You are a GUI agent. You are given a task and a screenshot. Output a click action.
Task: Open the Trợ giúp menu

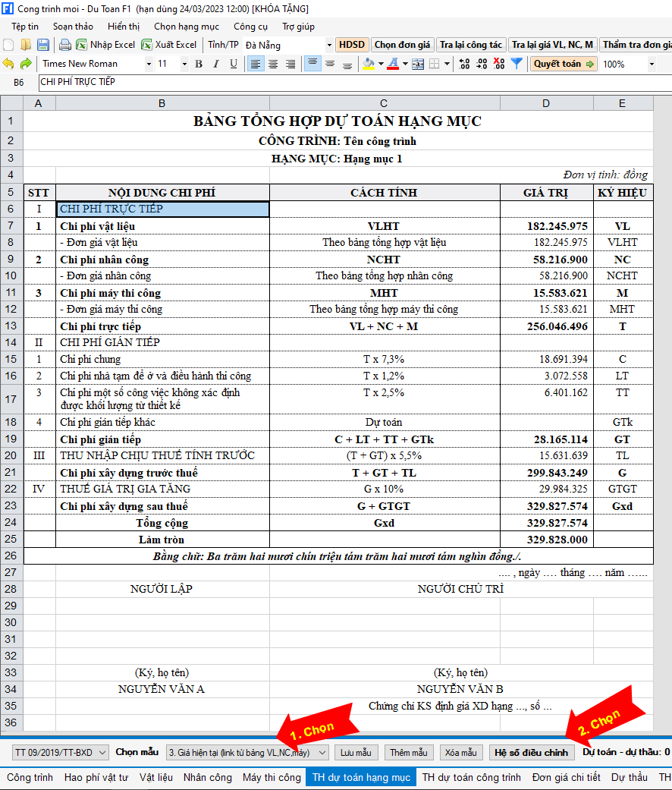point(299,27)
